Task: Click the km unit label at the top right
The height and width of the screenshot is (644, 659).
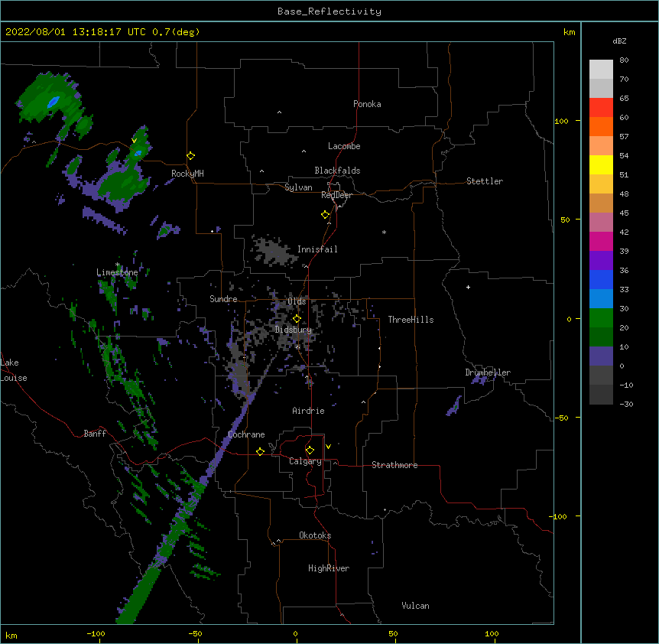Action: click(570, 32)
